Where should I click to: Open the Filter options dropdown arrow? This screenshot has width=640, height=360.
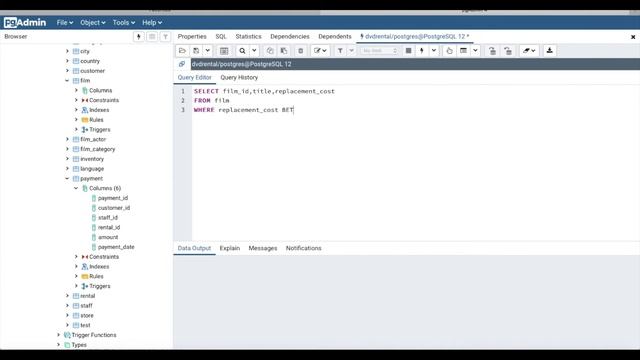pyautogui.click(x=351, y=51)
